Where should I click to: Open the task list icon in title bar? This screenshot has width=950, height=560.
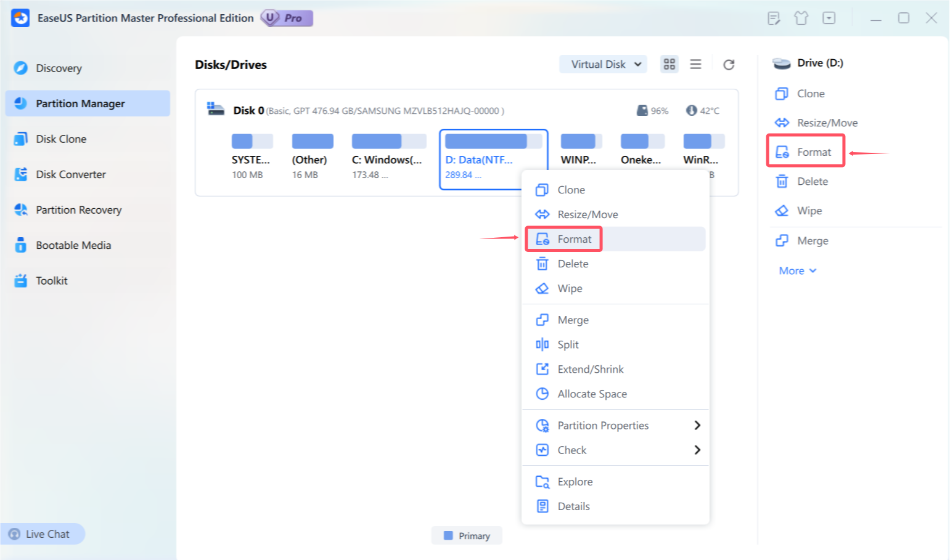[x=774, y=18]
